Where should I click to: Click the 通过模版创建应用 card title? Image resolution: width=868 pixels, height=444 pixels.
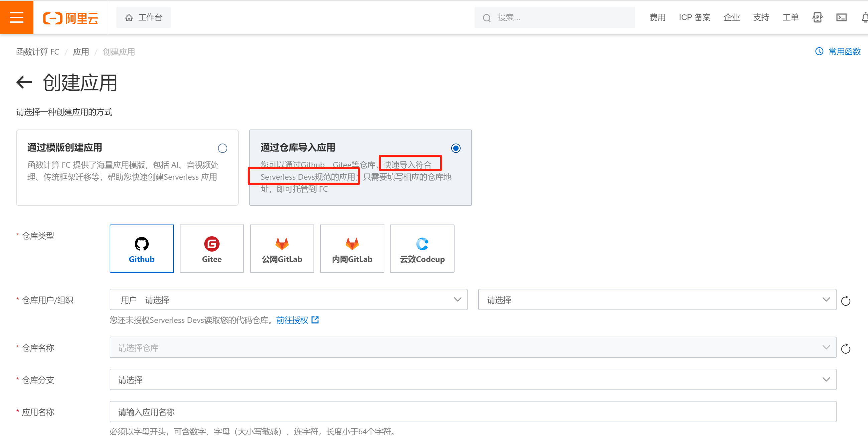click(x=65, y=148)
